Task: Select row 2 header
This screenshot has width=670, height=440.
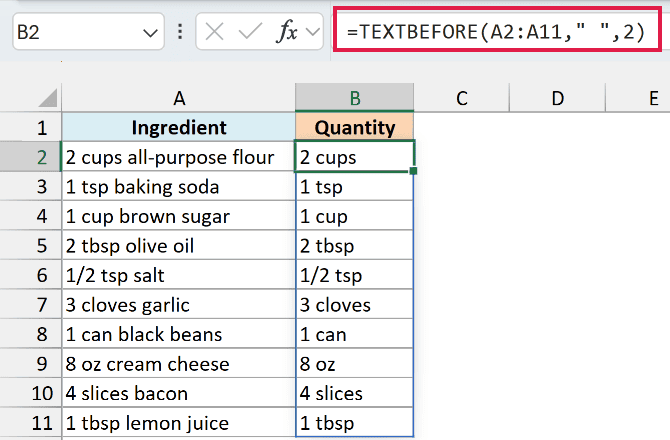Action: (31, 157)
